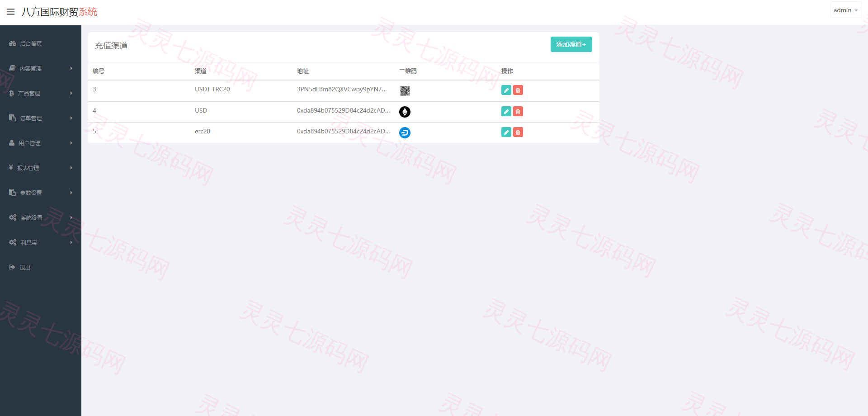
Task: Click the 二维码 column header
Action: tap(408, 71)
